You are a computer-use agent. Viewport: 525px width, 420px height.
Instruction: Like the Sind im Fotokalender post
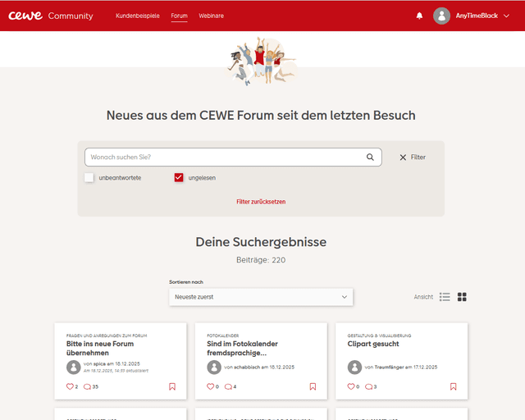pos(210,386)
